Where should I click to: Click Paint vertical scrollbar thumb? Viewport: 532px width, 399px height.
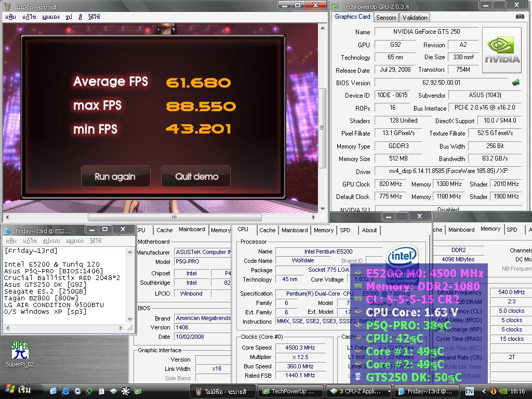click(x=323, y=128)
